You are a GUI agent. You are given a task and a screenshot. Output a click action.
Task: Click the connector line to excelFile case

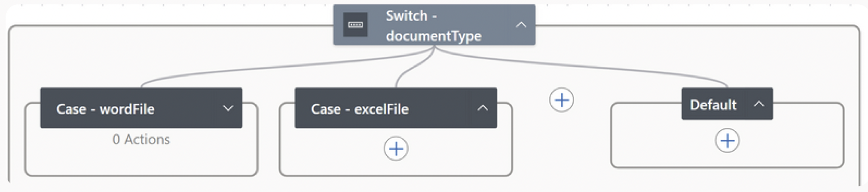[x=413, y=68]
